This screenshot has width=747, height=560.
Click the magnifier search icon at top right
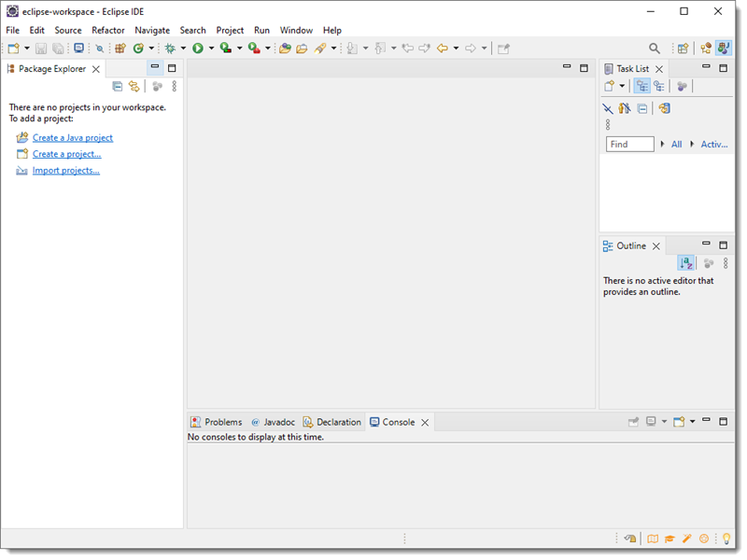655,49
